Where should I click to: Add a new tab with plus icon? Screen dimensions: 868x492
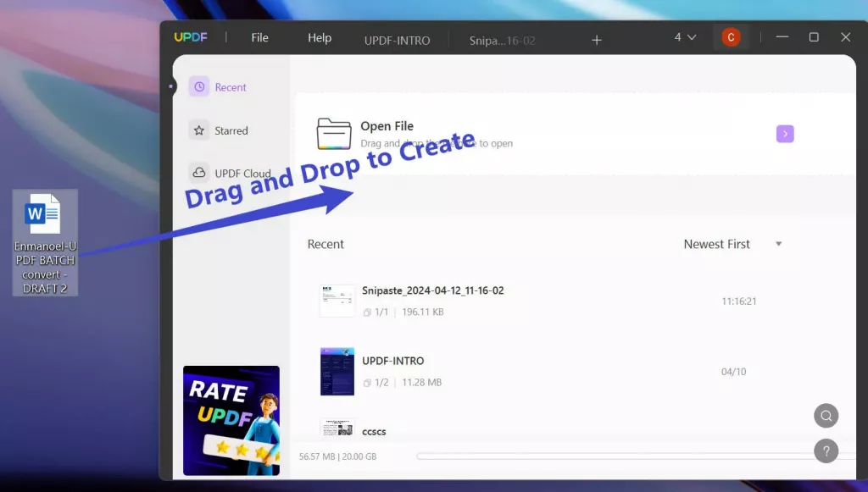[x=596, y=40]
